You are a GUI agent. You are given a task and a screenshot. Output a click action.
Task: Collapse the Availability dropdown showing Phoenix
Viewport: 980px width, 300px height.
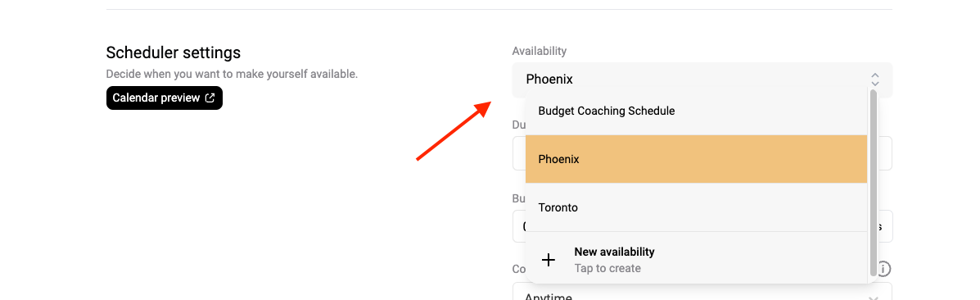(x=702, y=80)
